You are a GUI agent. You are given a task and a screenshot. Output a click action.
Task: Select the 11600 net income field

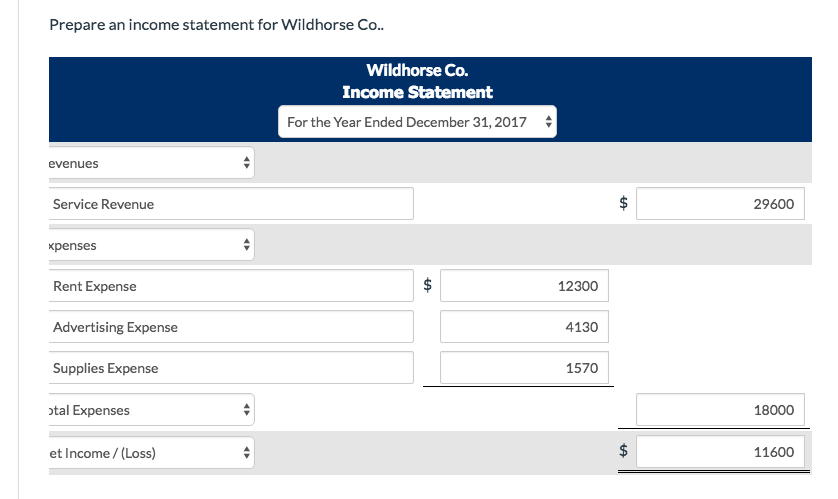[x=720, y=452]
